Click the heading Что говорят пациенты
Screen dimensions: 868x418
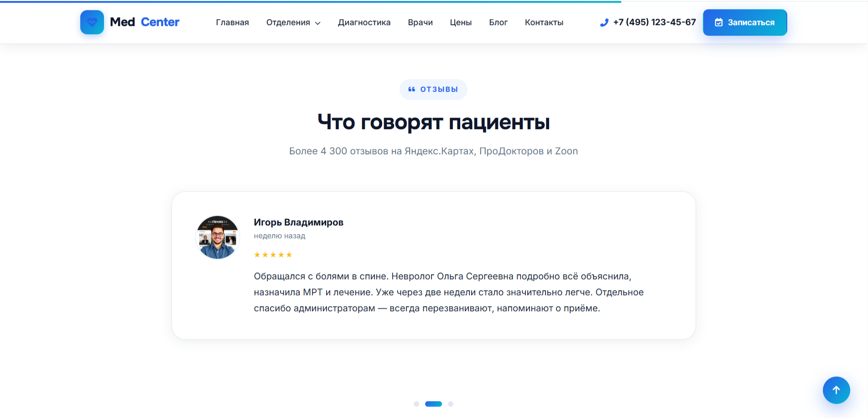coord(433,122)
